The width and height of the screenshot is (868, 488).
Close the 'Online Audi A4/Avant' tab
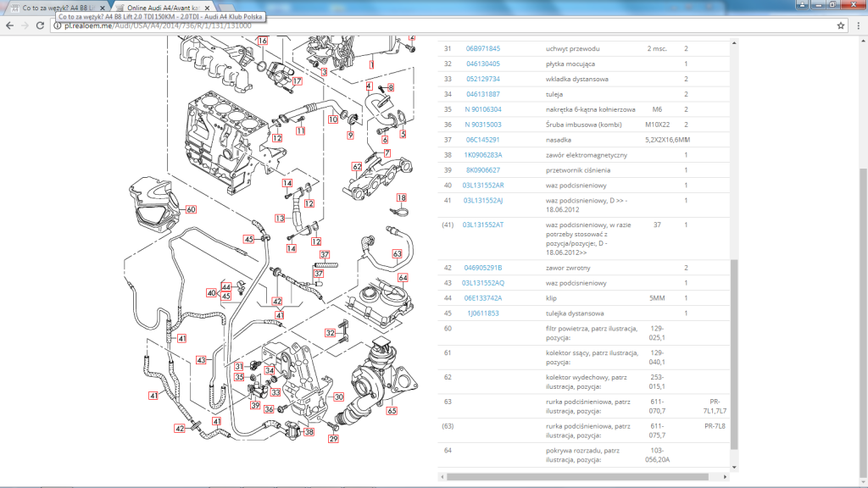[207, 8]
